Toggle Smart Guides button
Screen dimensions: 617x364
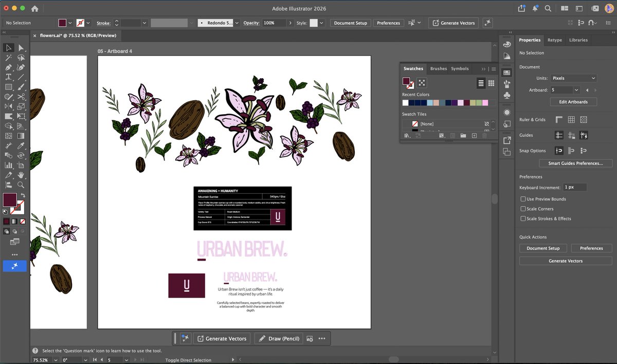[x=584, y=135]
